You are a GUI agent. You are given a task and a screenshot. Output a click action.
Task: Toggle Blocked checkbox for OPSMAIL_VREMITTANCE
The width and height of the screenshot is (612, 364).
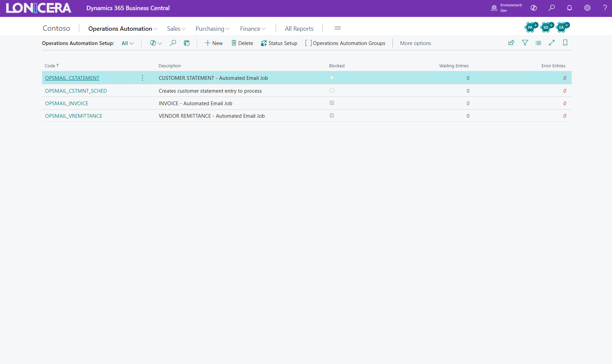332,115
